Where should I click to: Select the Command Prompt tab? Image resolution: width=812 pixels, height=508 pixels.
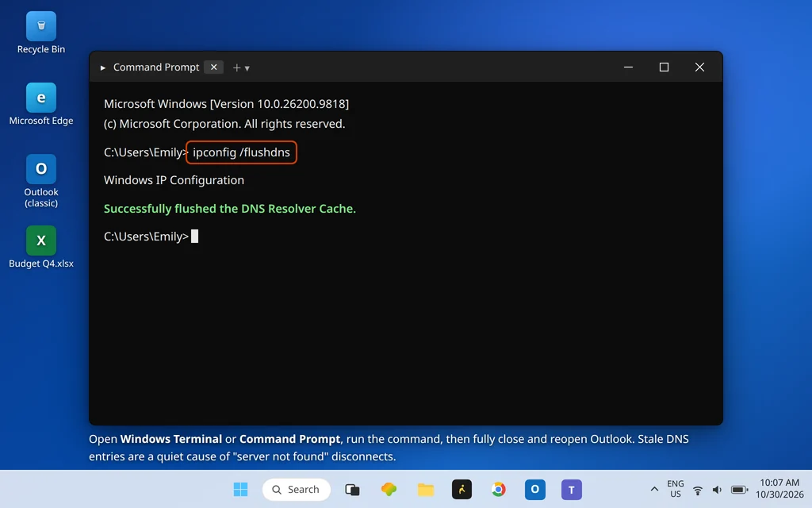pyautogui.click(x=156, y=67)
